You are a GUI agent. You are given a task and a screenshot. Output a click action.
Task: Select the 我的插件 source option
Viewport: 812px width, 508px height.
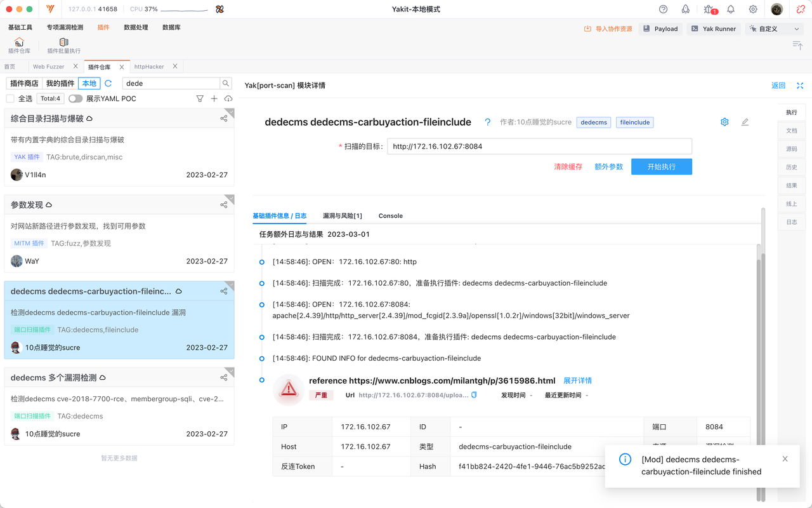tap(60, 83)
